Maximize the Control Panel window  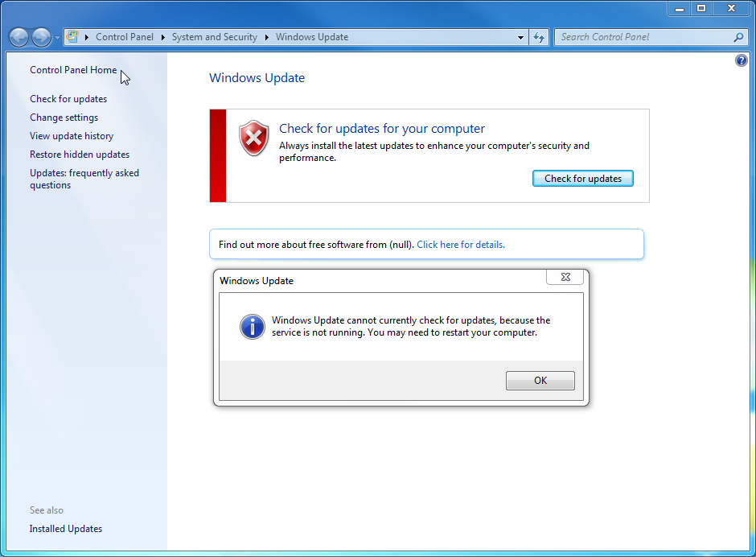click(701, 9)
